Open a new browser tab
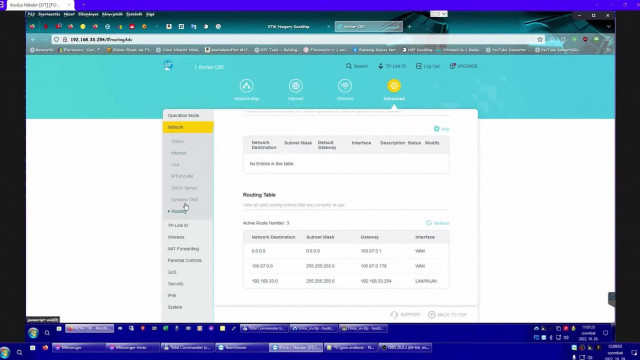 point(409,27)
